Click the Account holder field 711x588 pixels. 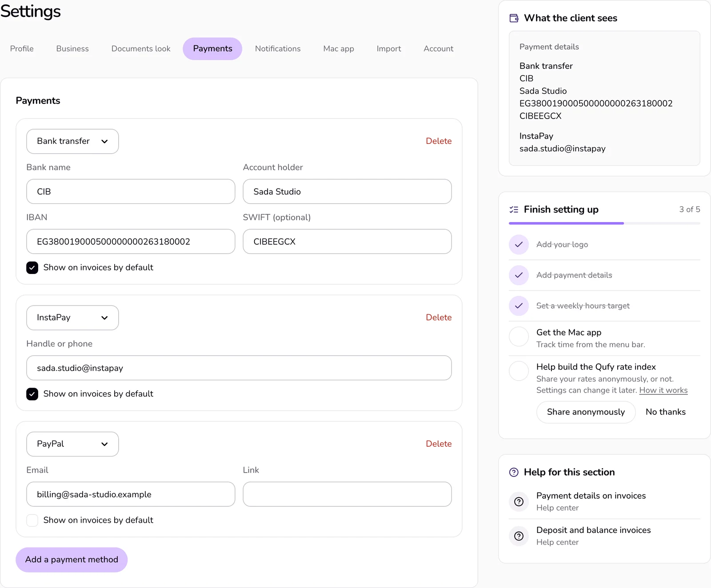point(347,191)
